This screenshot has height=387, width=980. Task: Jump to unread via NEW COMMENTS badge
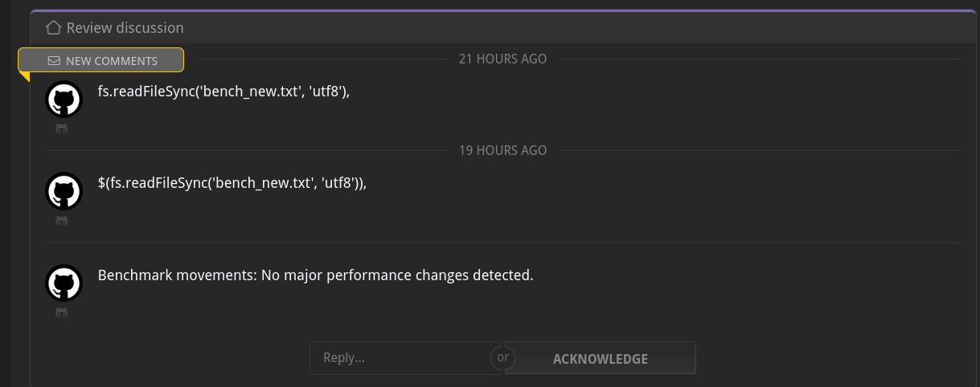(x=100, y=60)
